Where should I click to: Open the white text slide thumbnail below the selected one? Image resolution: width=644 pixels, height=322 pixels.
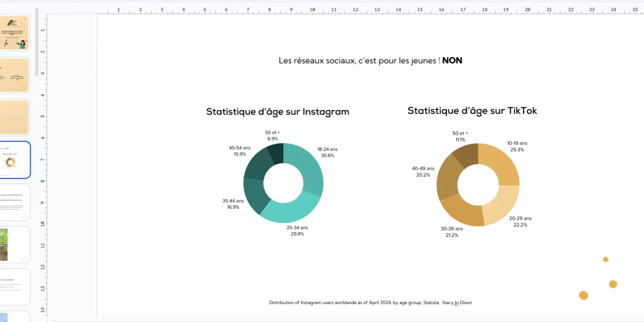pyautogui.click(x=15, y=202)
